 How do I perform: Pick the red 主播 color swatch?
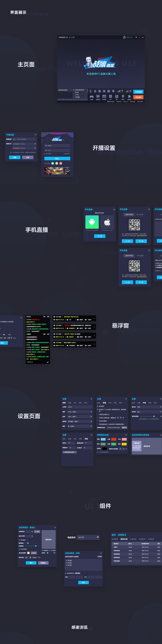(x=114, y=439)
